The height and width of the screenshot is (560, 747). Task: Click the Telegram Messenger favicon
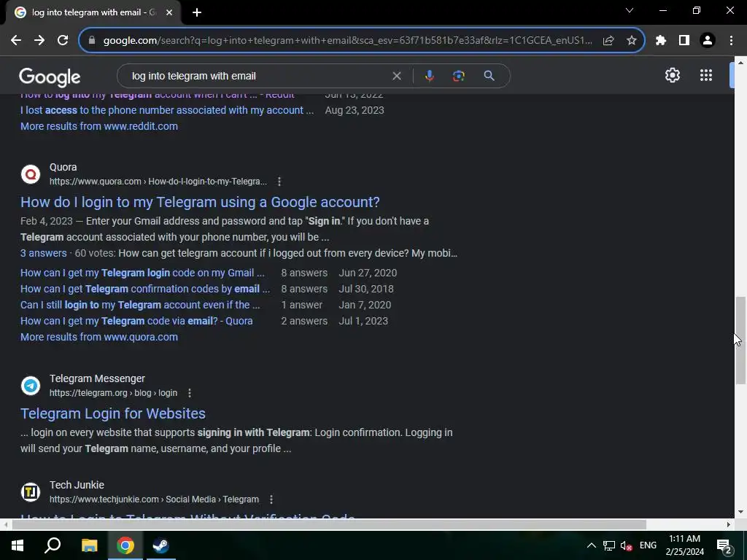click(x=31, y=386)
